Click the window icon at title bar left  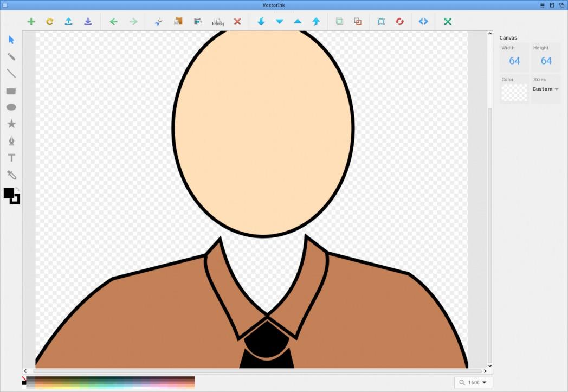pyautogui.click(x=5, y=5)
